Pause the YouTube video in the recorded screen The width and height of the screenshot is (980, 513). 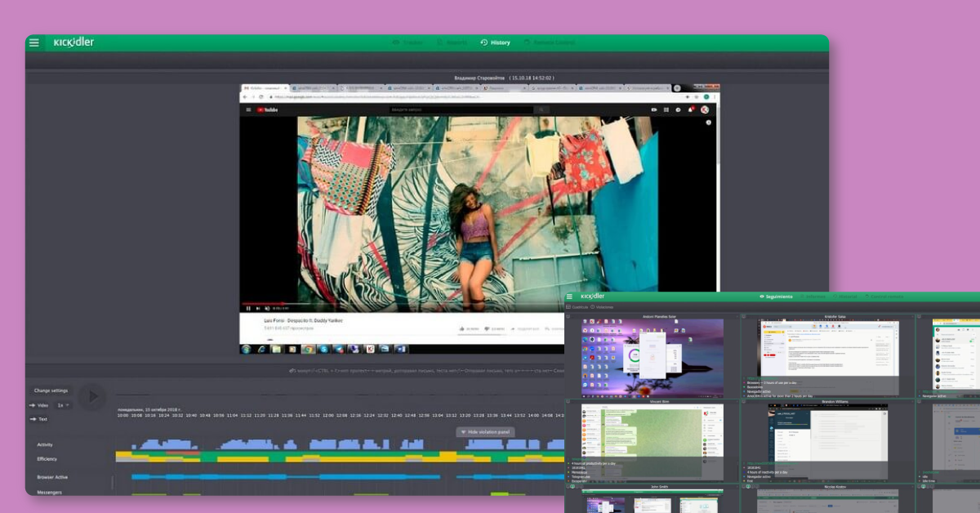(248, 308)
